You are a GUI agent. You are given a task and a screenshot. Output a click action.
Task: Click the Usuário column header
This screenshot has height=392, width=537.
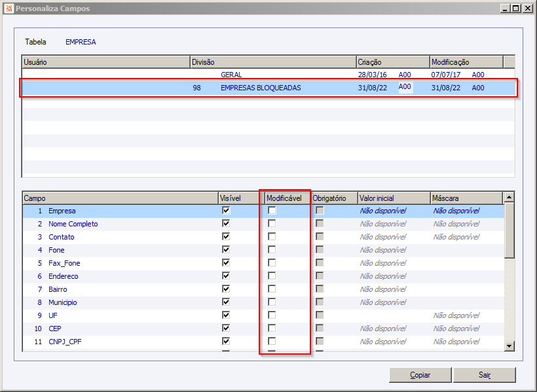[x=106, y=62]
